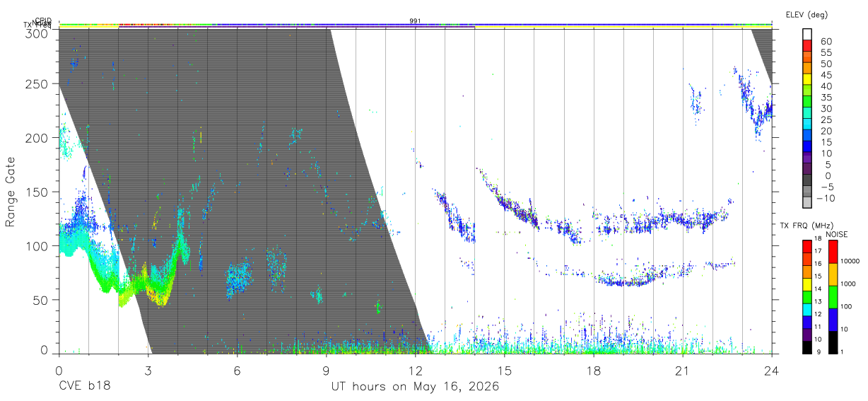Screen dimensions: 868x401
Task: Click the 9 tick on UT hours axis
Action: click(326, 370)
